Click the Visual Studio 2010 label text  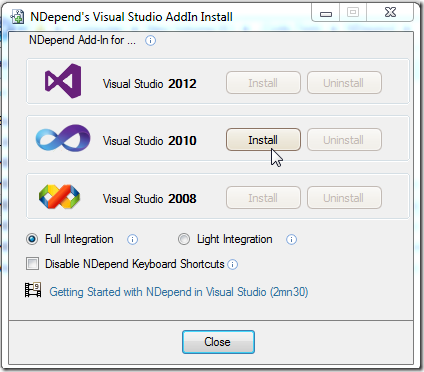tap(150, 141)
